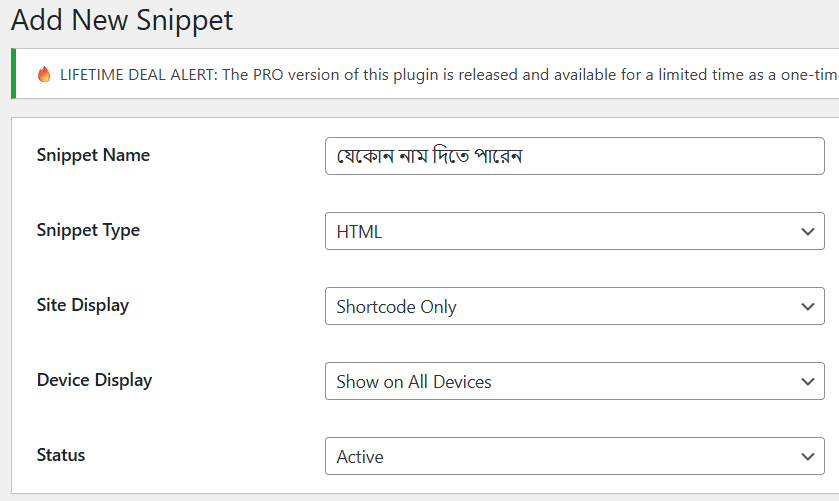Click the Snippet Name text field
Screen dimensions: 839x501
click(x=574, y=156)
